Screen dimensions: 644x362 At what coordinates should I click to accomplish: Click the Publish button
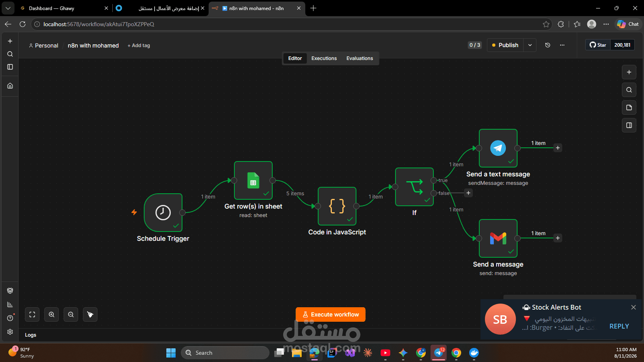pos(505,45)
